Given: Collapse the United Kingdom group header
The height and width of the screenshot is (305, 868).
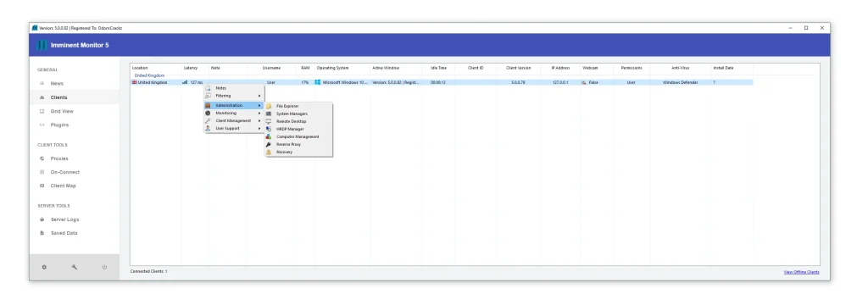Looking at the screenshot, I should 149,75.
